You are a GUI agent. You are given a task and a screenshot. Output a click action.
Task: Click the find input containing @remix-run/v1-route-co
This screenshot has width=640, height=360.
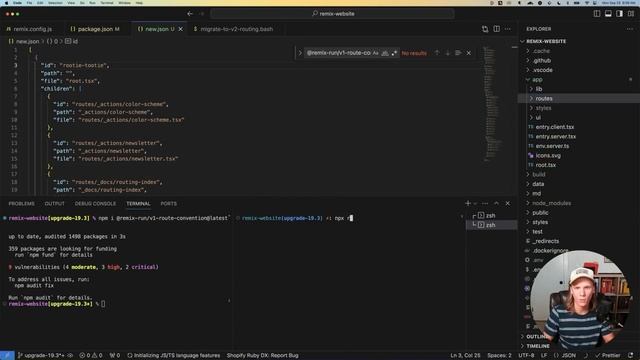[338, 53]
